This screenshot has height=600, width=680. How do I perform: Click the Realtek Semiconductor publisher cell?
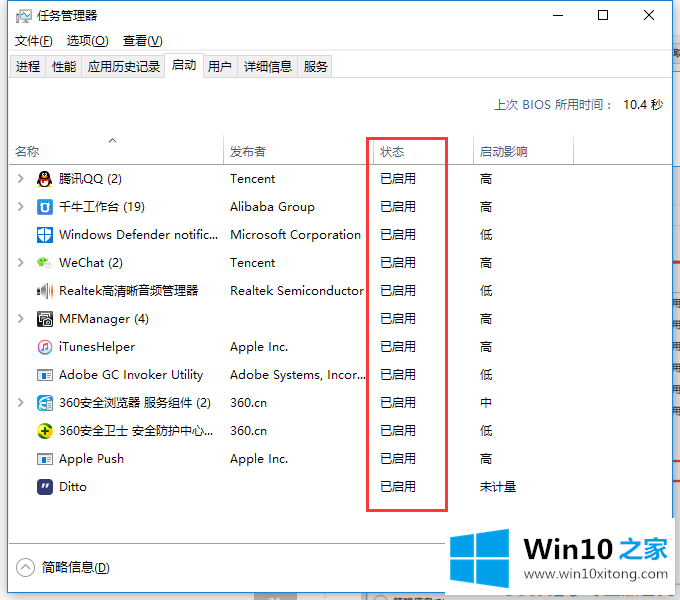click(297, 291)
